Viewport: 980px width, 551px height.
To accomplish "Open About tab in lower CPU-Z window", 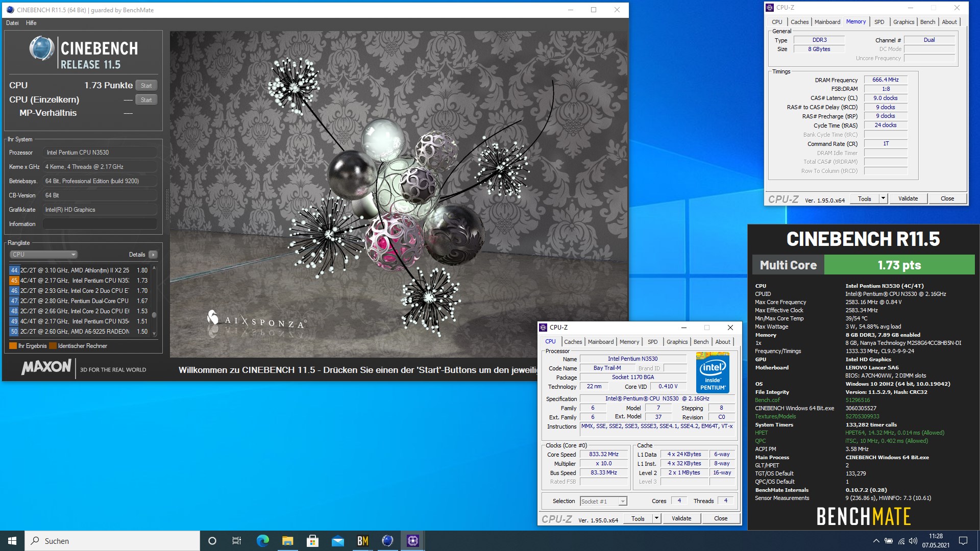I will [x=723, y=342].
